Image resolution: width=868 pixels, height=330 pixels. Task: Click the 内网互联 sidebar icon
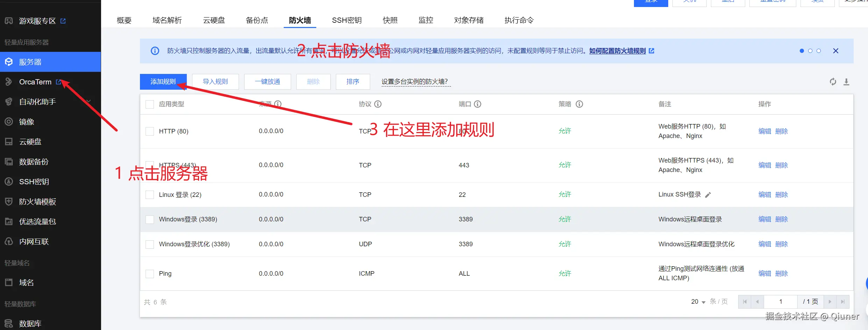pos(9,242)
